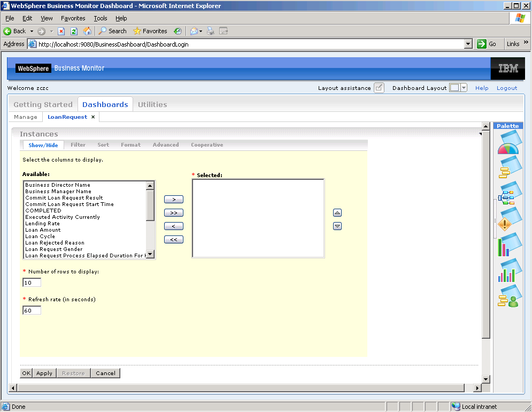Switch to the Format tab
The width and height of the screenshot is (532, 412).
click(130, 144)
